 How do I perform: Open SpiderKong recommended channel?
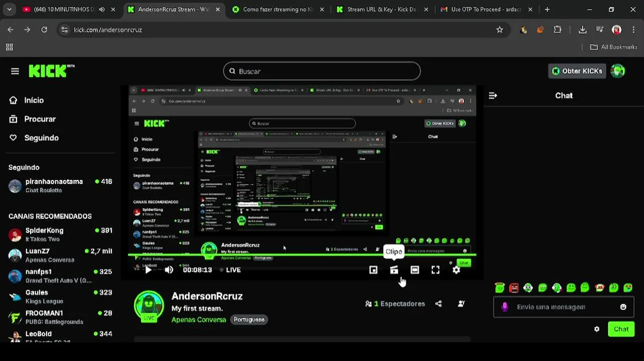(x=60, y=235)
